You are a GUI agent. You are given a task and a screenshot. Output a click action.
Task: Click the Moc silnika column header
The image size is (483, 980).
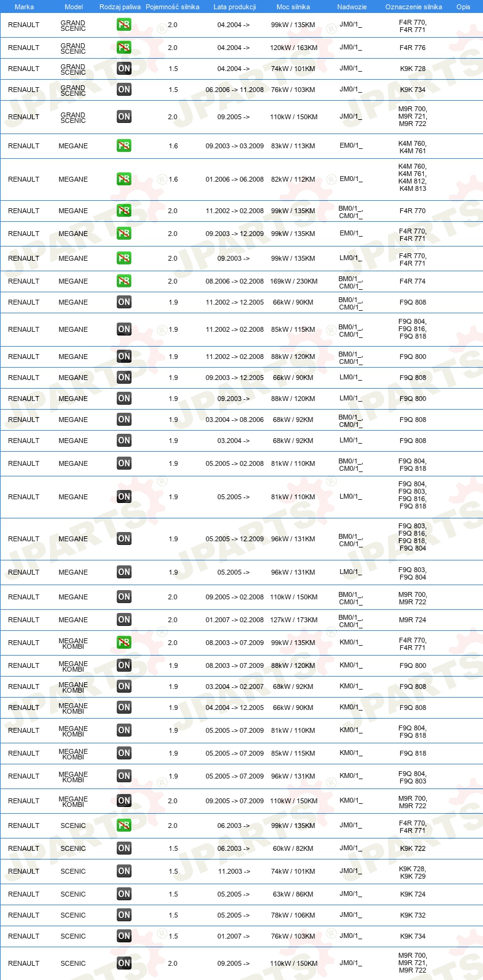(x=293, y=7)
